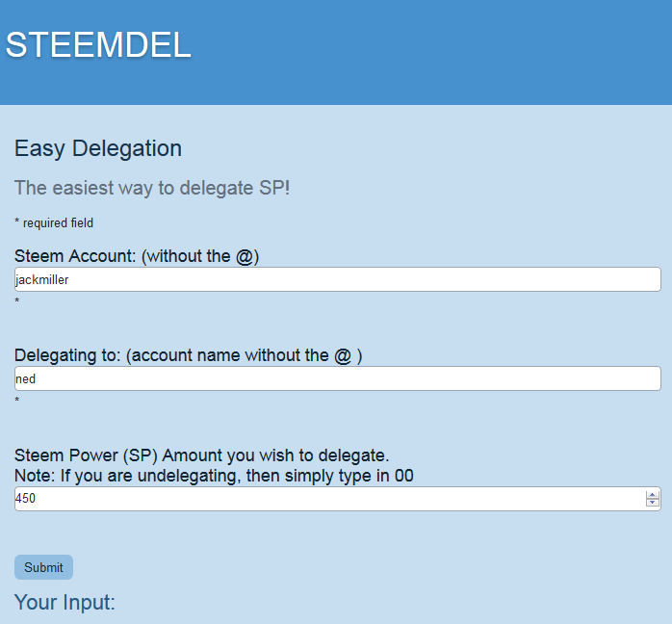
Task: Click the 'easiest way to delegate SP' subtitle
Action: tap(152, 188)
